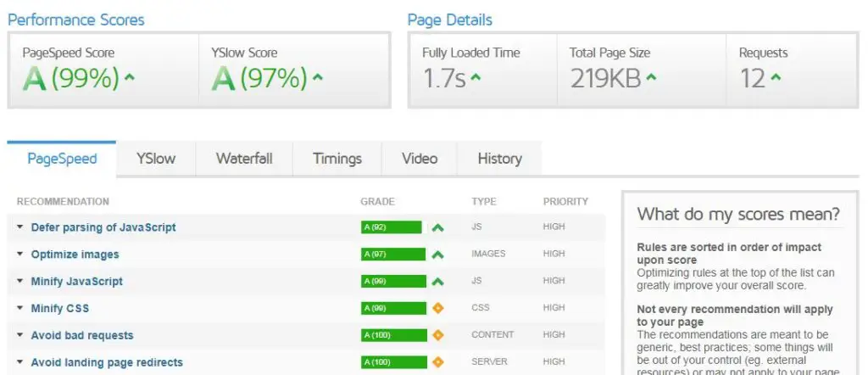Switch to the YSlow tab
868x375 pixels.
tap(156, 159)
